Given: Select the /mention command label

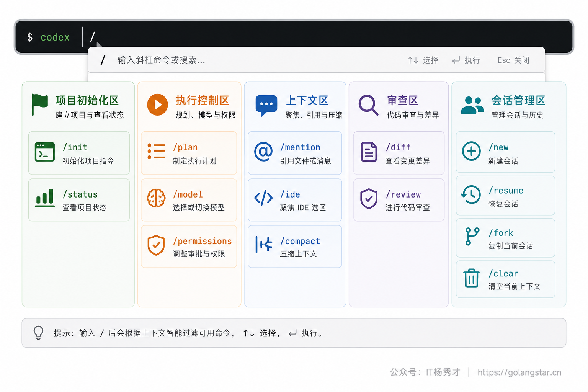Looking at the screenshot, I should [300, 147].
